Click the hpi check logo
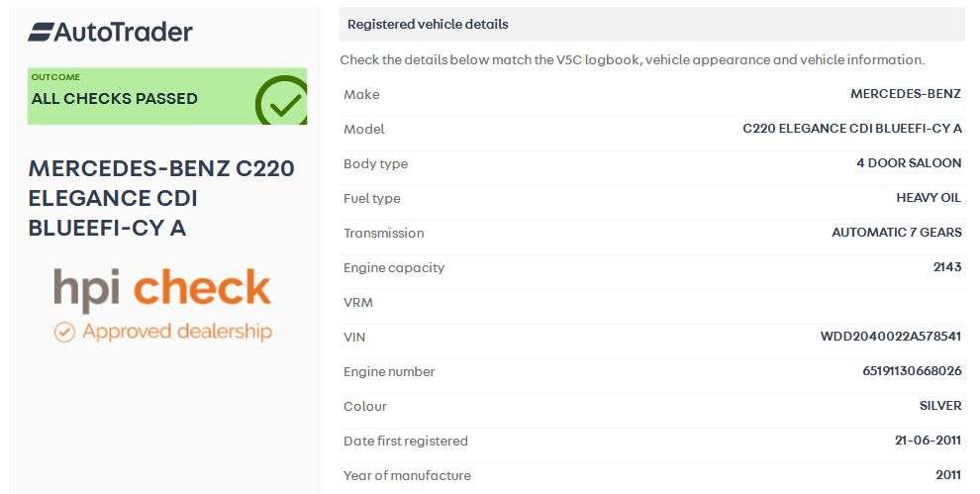The height and width of the screenshot is (494, 980). pyautogui.click(x=162, y=288)
